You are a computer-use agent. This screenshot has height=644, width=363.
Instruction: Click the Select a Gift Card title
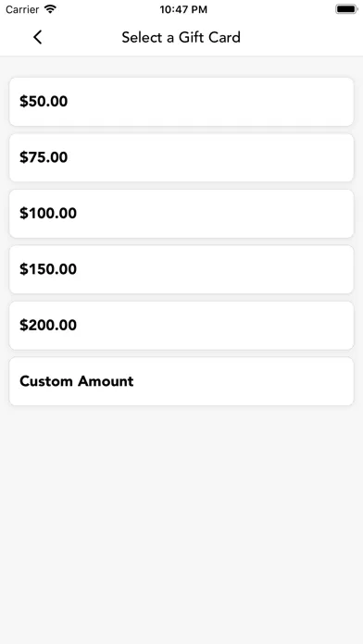coord(181,37)
